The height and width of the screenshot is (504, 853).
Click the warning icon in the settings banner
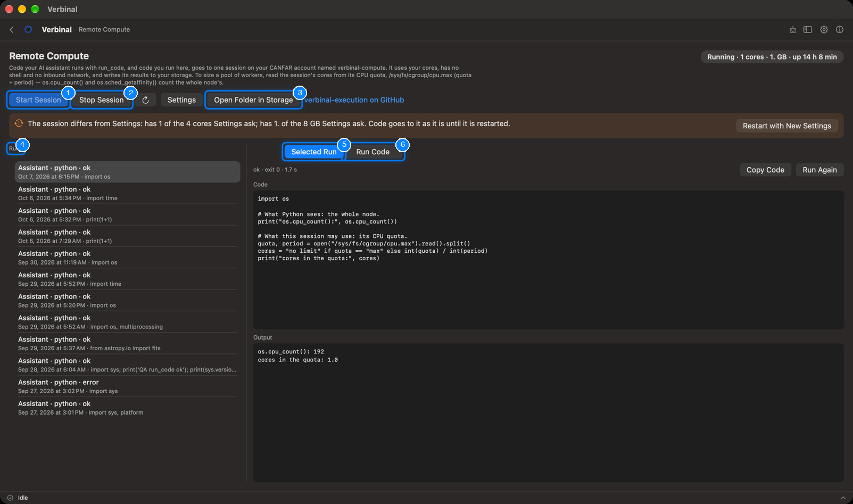tap(19, 123)
